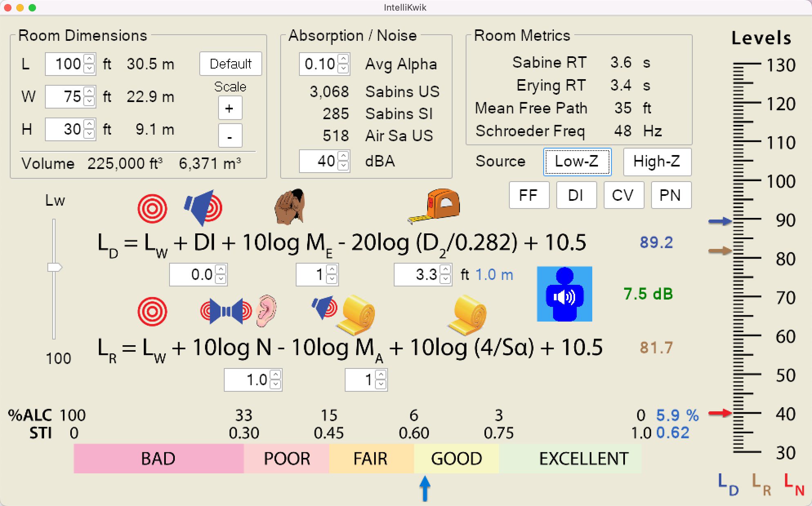Image resolution: width=812 pixels, height=506 pixels.
Task: Select the Low-Z source option
Action: pos(577,162)
